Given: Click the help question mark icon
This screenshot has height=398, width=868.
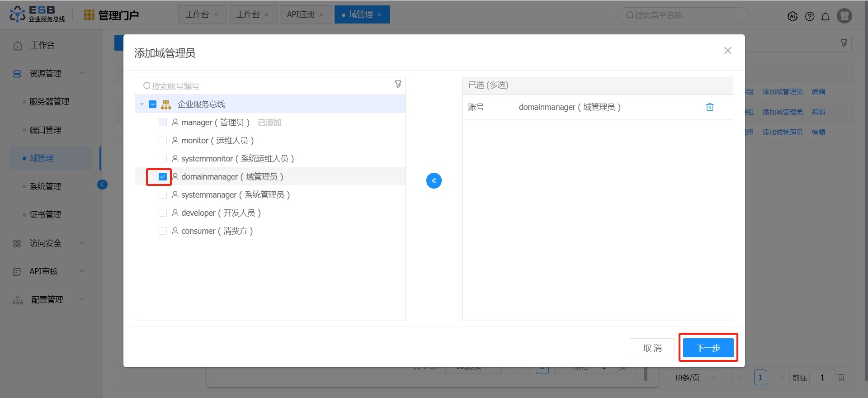Looking at the screenshot, I should point(810,17).
